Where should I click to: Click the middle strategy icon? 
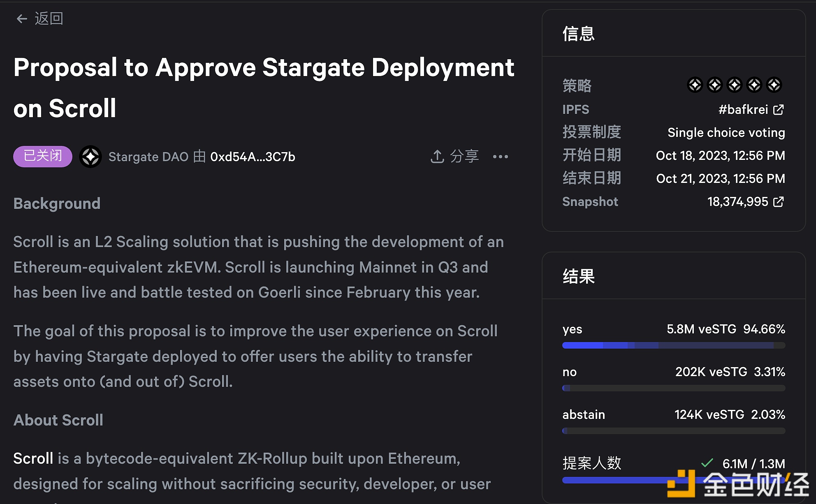point(735,85)
